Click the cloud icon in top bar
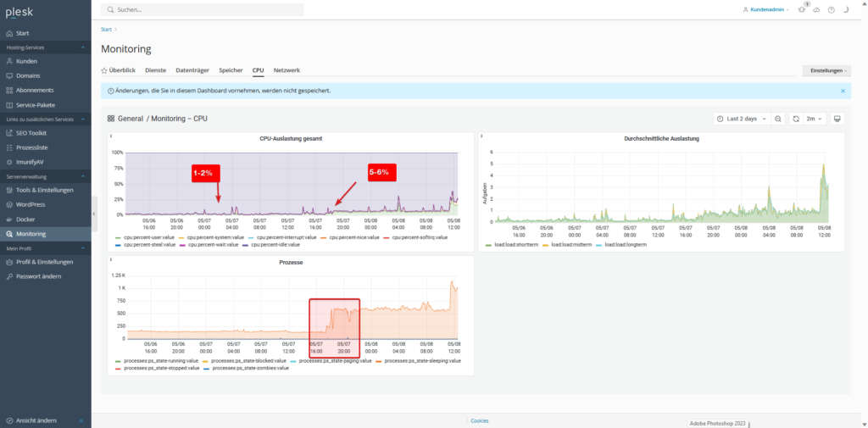868x428 pixels. tap(816, 10)
